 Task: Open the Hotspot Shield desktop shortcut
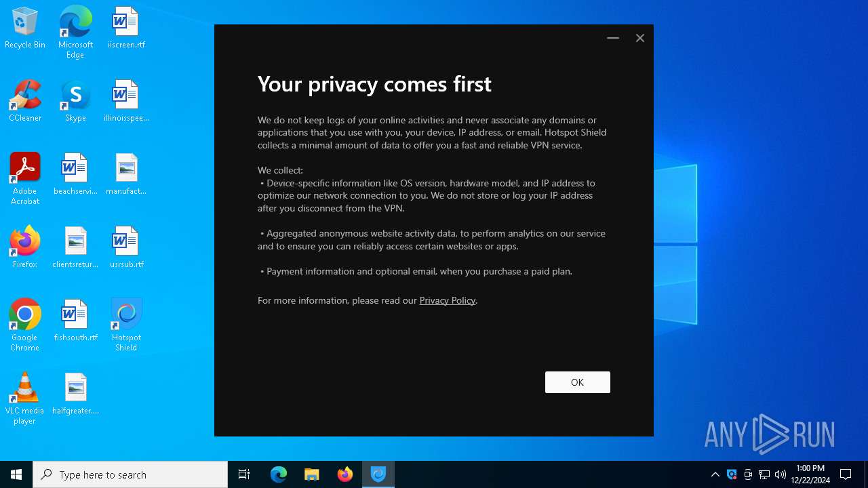point(126,325)
